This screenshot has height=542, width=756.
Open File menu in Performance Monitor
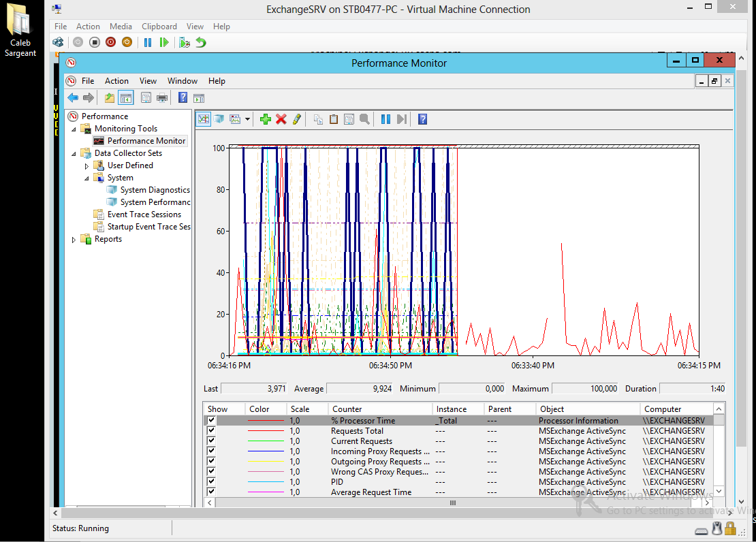coord(88,81)
